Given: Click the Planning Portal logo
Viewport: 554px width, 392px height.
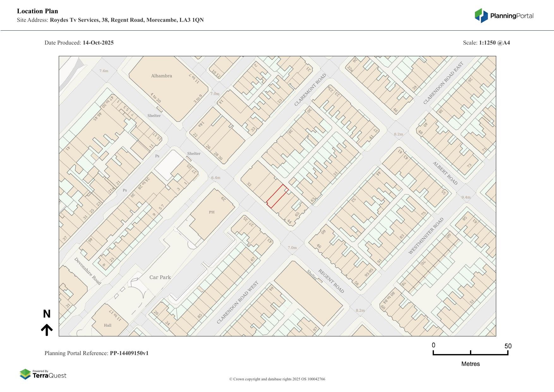Looking at the screenshot, I should coord(504,16).
